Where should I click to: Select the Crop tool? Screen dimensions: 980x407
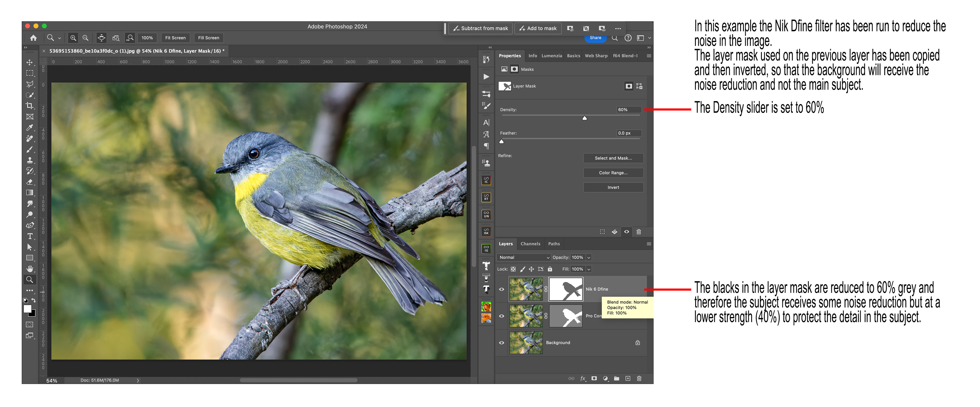pos(30,106)
